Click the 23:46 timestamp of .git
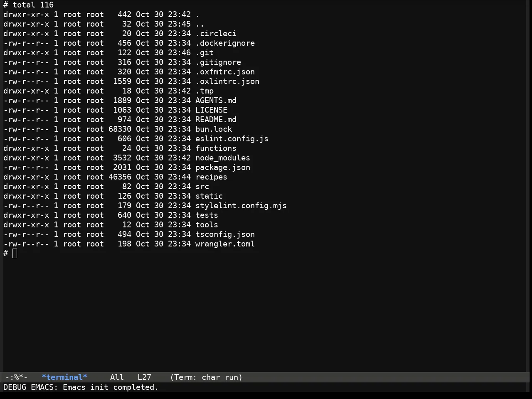Image resolution: width=532 pixels, height=399 pixels. click(179, 53)
